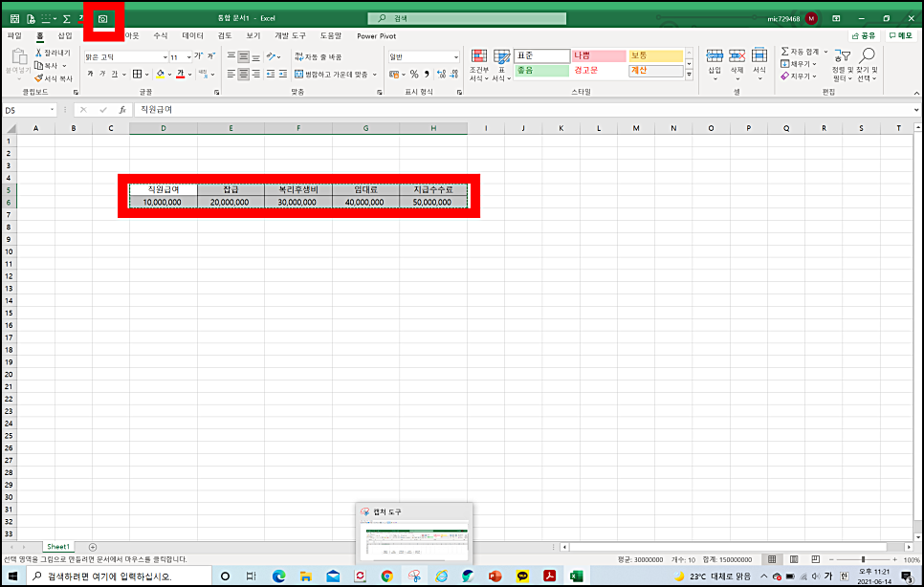The width and height of the screenshot is (924, 587).
Task: Click the Format Painter (서식 복사) brush
Action: click(x=53, y=78)
